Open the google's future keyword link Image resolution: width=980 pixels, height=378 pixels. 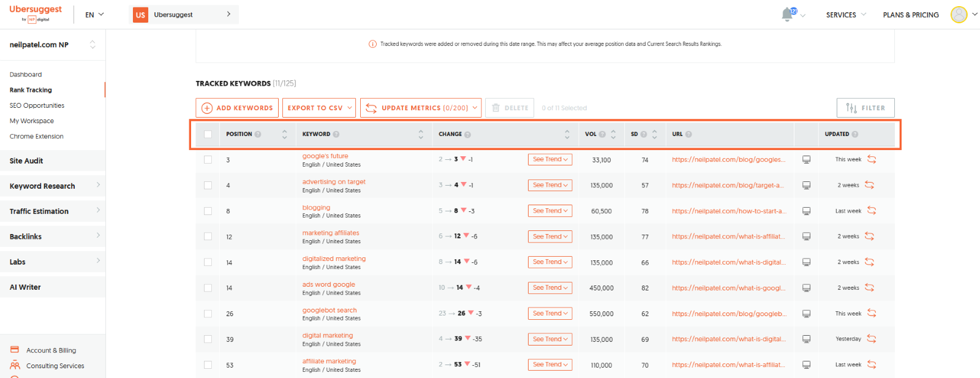click(325, 156)
